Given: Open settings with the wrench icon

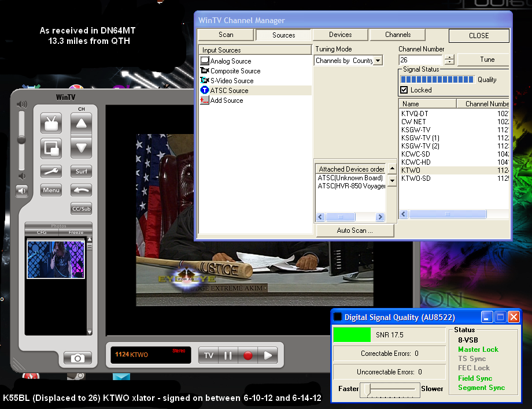Looking at the screenshot, I should [51, 171].
